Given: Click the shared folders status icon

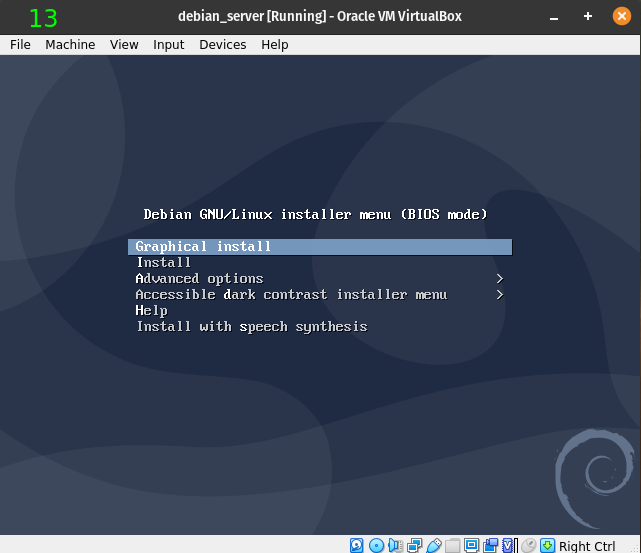Looking at the screenshot, I should point(453,545).
